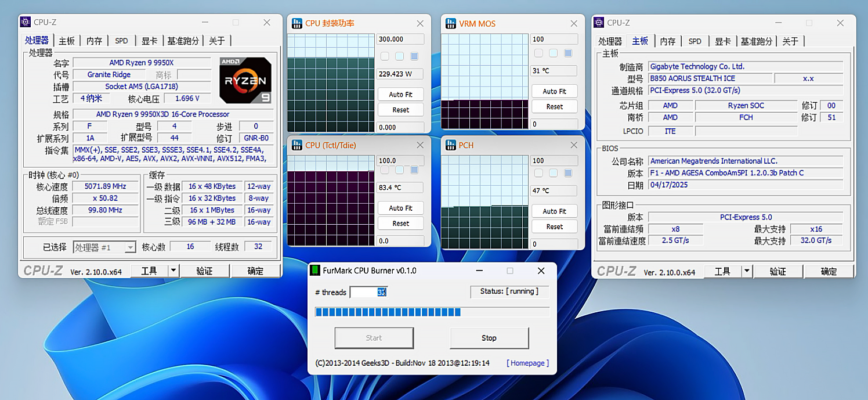The image size is (868, 400).
Task: Click the FurMark CPU Burner title bar icon
Action: [314, 271]
